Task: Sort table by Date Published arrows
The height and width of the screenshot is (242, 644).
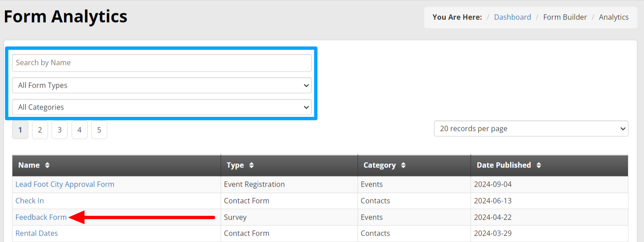Action: coord(539,165)
